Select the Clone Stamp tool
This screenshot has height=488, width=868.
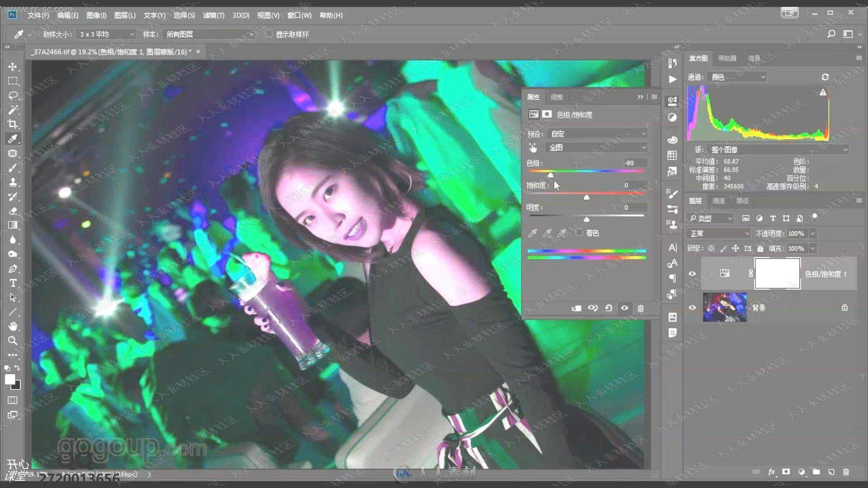[13, 183]
